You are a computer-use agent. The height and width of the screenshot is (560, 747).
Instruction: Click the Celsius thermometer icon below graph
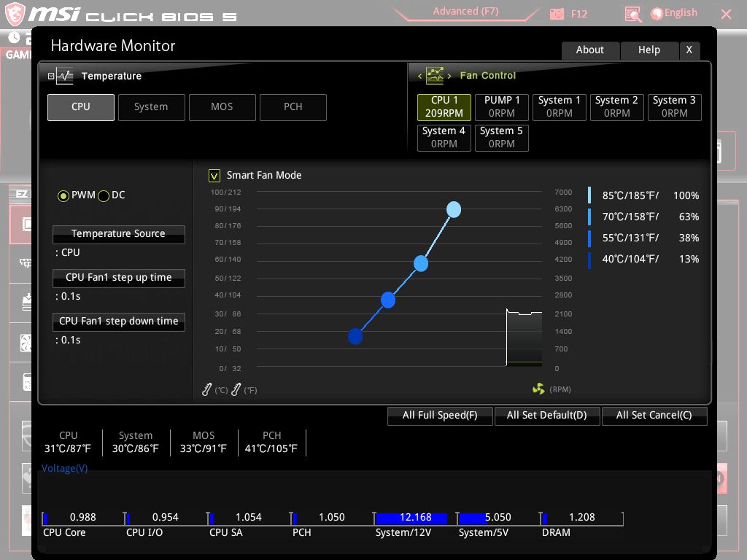click(207, 390)
